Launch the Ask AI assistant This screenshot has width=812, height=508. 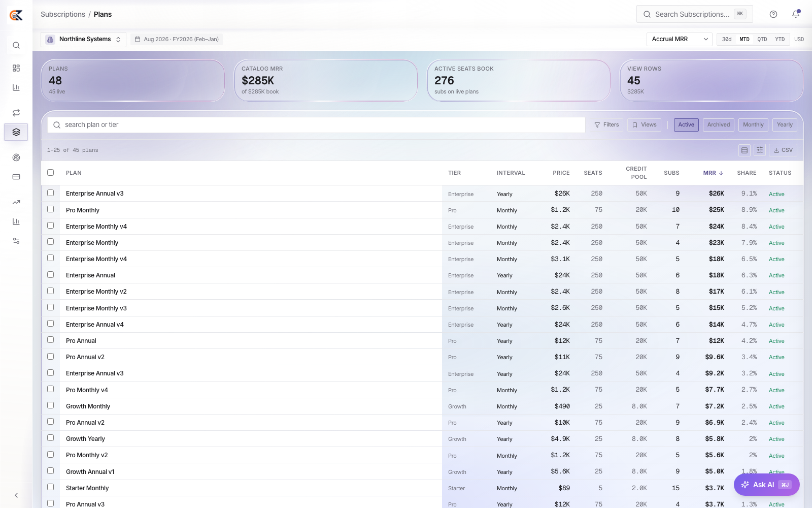pyautogui.click(x=767, y=485)
